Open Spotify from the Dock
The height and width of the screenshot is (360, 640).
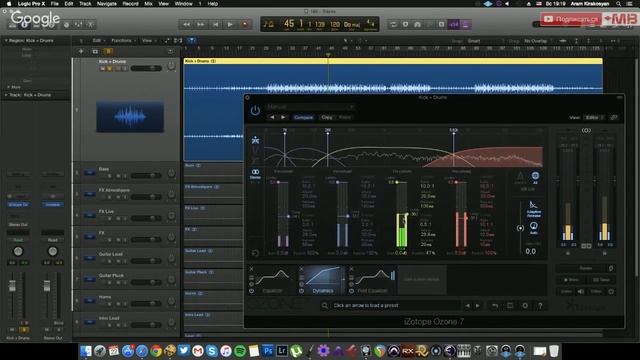tap(240, 351)
